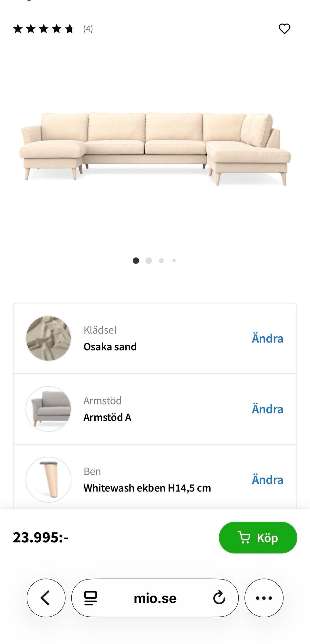Screen dimensions: 310x644
Task: Go to fourth image carousel dot
Action: 174,261
